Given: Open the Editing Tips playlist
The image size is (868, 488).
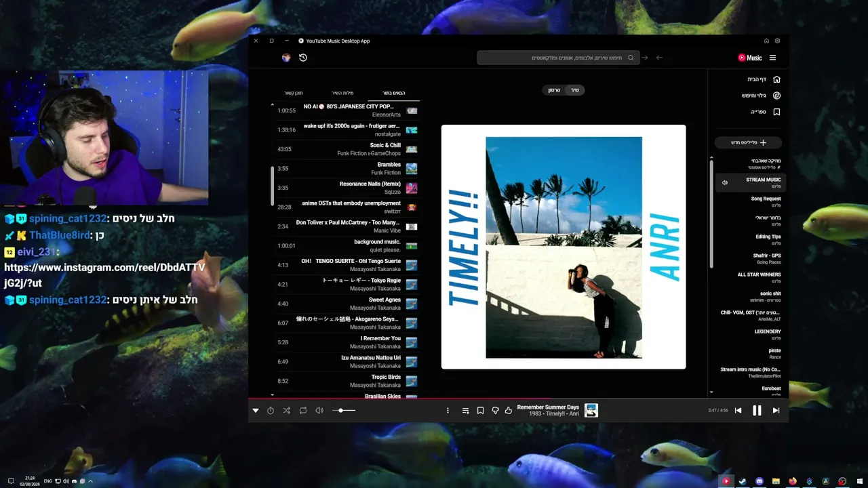Looking at the screenshot, I should point(749,239).
